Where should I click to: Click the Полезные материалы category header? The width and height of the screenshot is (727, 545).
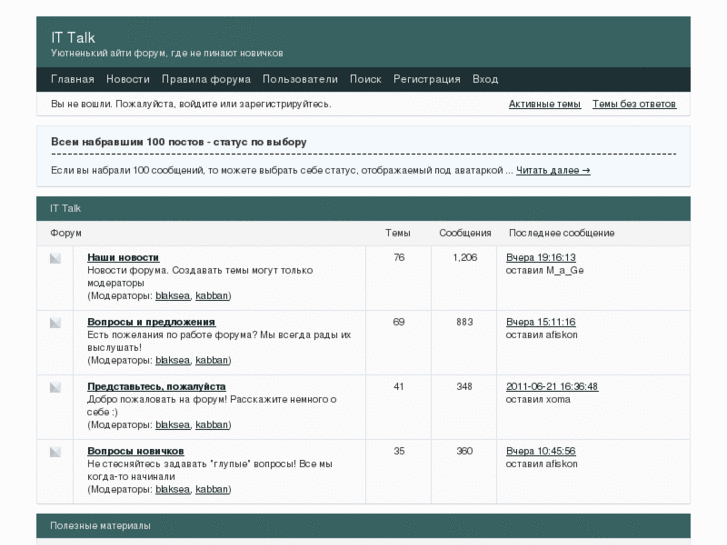click(364, 526)
